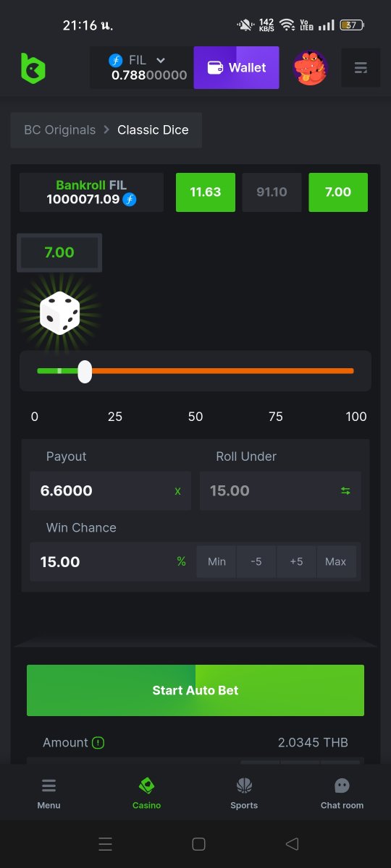The image size is (391, 868).
Task: Open the bottom Menu tab
Action: 49,793
